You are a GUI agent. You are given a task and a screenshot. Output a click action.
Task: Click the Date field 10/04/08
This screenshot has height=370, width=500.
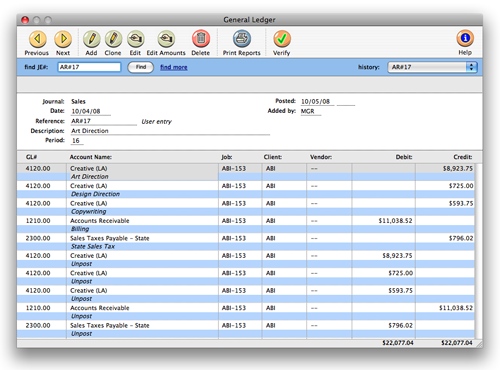[x=90, y=111]
